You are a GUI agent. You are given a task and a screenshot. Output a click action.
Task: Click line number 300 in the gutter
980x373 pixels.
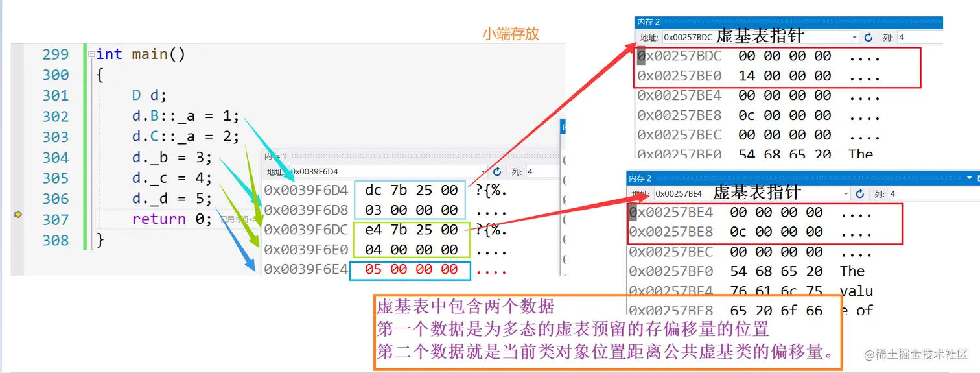pyautogui.click(x=56, y=75)
